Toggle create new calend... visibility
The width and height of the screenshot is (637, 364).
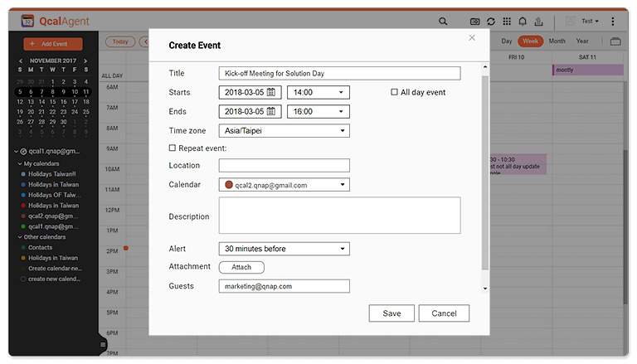23,279
